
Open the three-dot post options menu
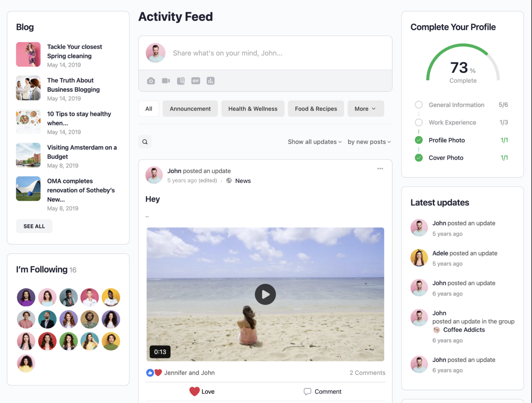click(380, 169)
